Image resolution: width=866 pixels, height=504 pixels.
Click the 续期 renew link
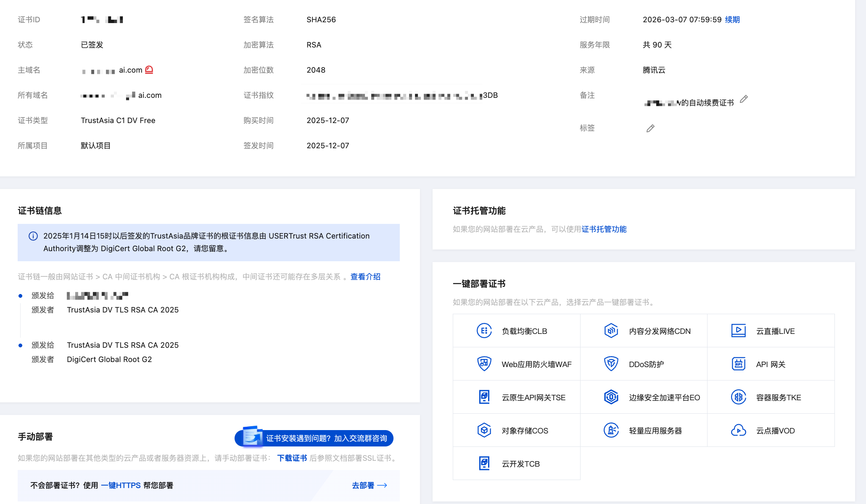coord(732,20)
